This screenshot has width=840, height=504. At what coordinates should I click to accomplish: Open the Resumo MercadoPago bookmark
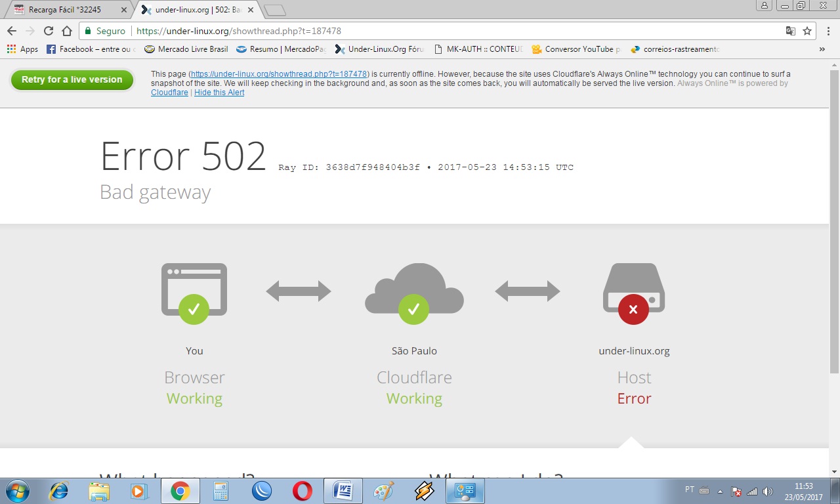tap(281, 49)
